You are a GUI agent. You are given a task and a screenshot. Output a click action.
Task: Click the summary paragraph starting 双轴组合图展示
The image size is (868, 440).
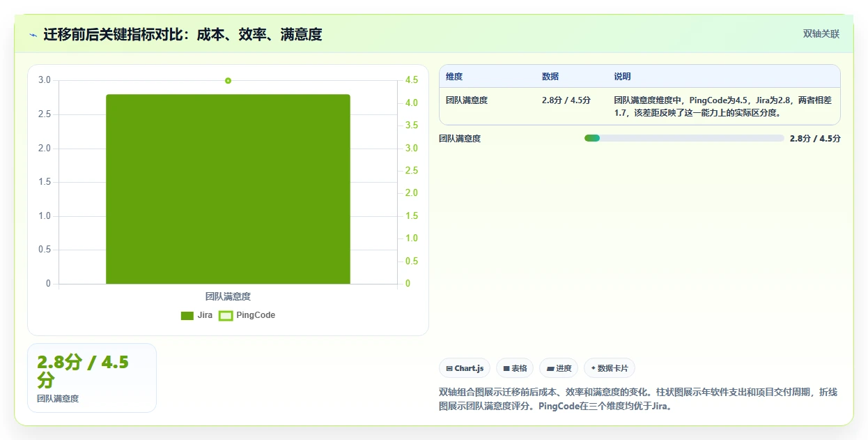(x=638, y=400)
